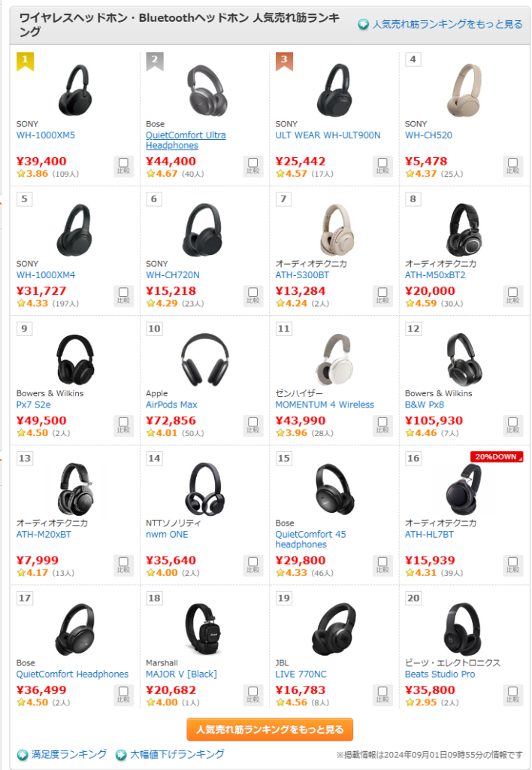532x770 pixels.
Task: Open the 満足度ランキング link
Action: (x=68, y=754)
